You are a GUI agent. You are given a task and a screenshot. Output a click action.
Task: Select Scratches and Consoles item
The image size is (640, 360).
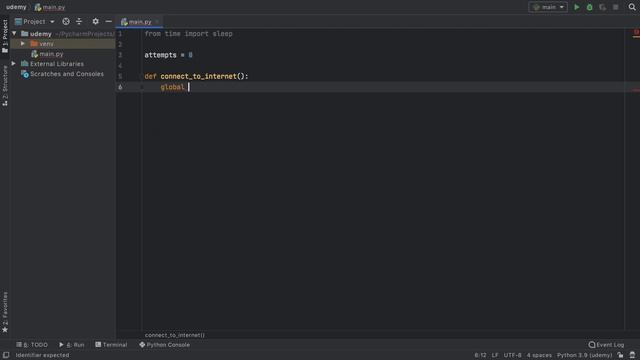tap(67, 74)
